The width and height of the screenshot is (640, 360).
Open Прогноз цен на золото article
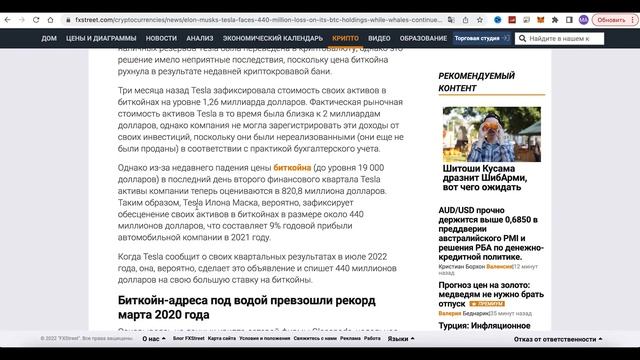coord(491,294)
